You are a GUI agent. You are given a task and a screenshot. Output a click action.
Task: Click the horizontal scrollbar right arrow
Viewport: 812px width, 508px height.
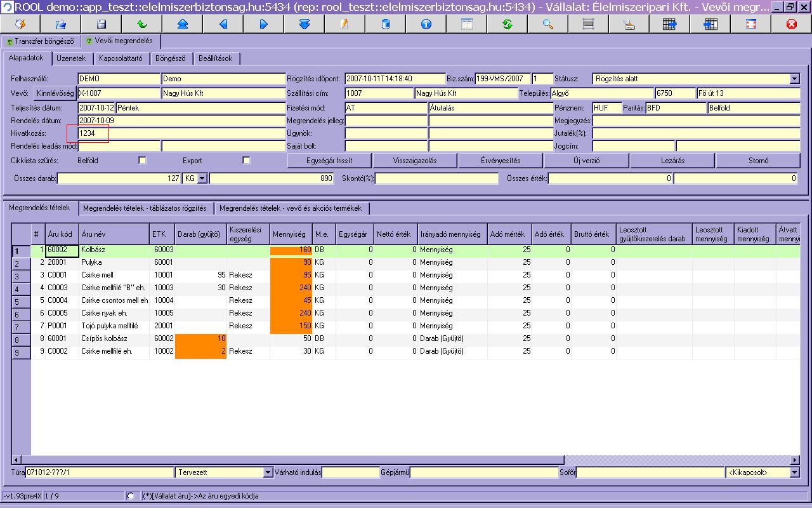point(795,460)
